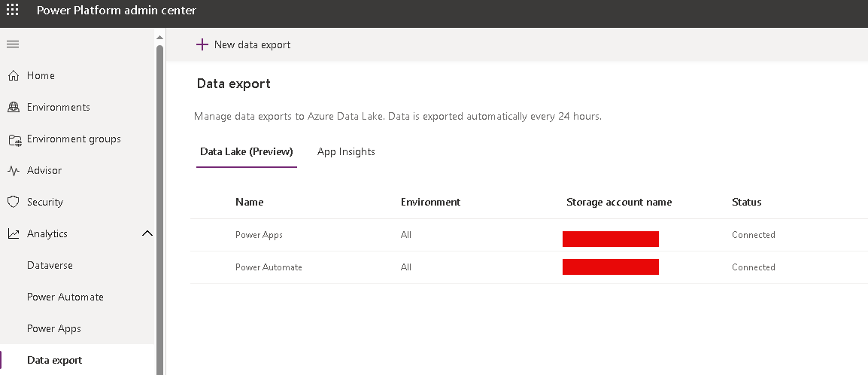This screenshot has height=375, width=868.
Task: Sort by Environment column header
Action: pyautogui.click(x=431, y=202)
